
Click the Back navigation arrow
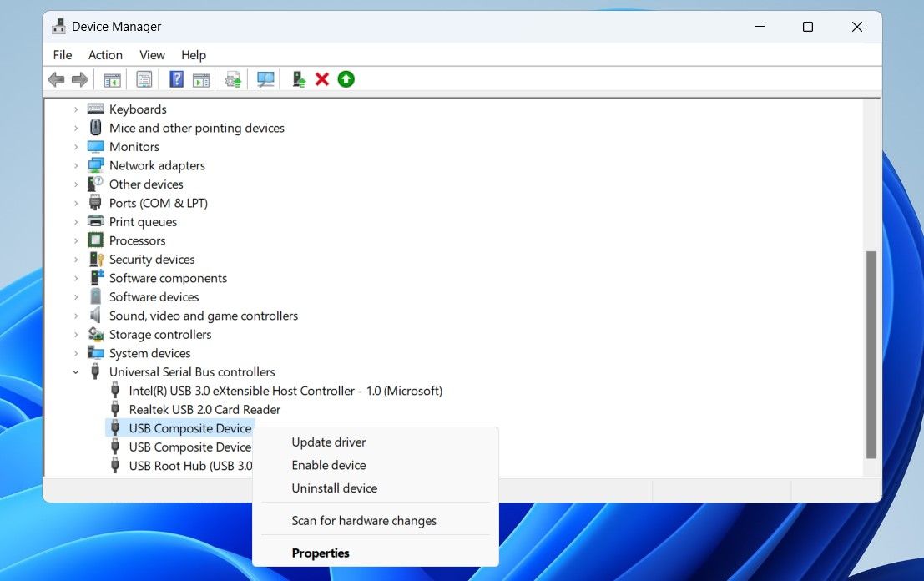(x=56, y=78)
